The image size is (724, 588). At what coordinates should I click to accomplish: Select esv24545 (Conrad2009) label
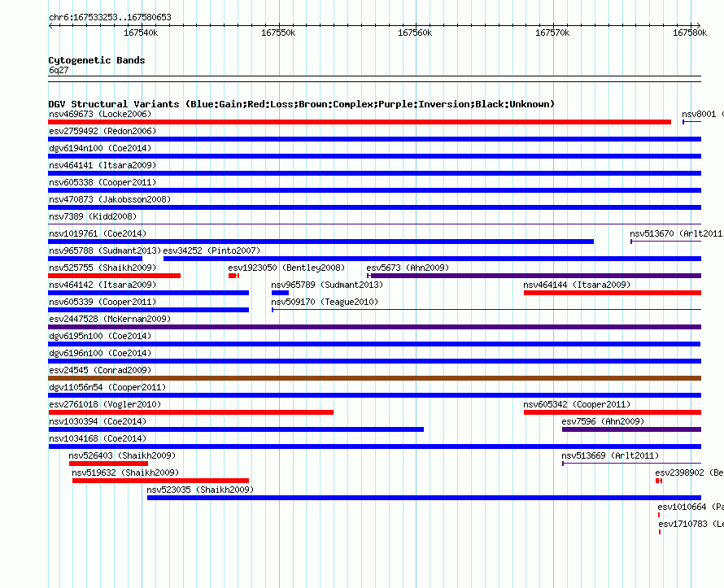(100, 370)
